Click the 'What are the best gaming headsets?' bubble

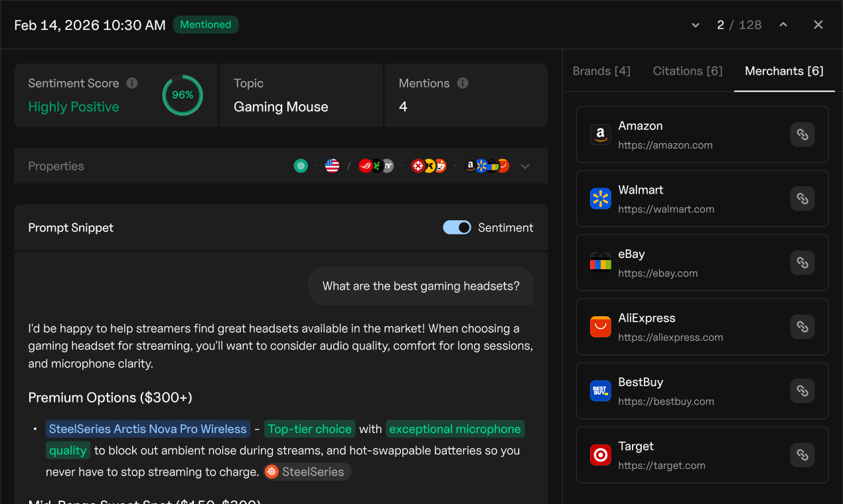coord(421,286)
